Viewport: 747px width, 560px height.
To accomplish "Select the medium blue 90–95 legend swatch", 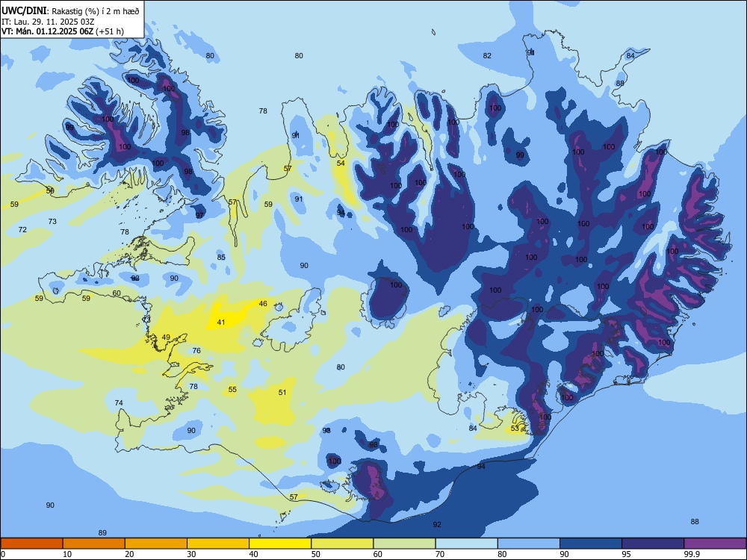I will pos(591,544).
